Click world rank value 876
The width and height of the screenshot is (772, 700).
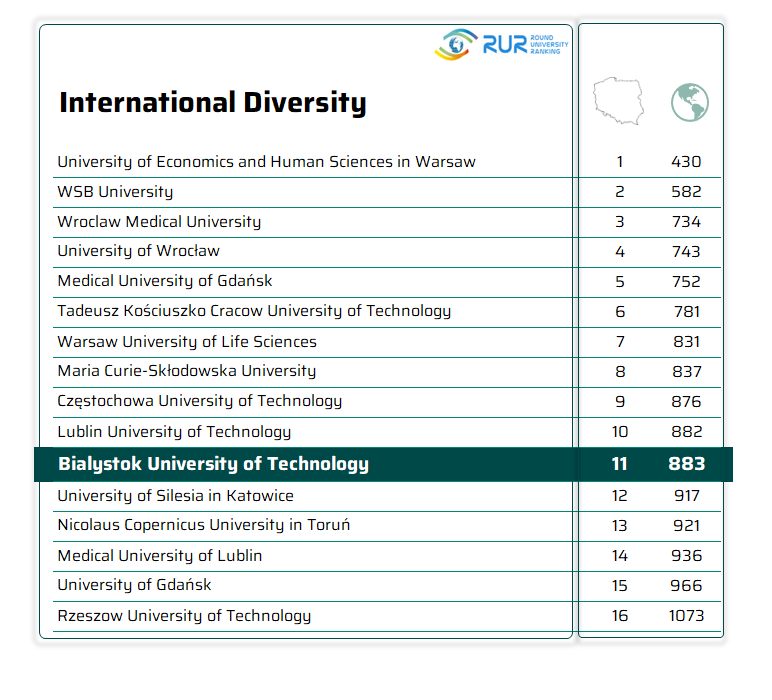[687, 402]
